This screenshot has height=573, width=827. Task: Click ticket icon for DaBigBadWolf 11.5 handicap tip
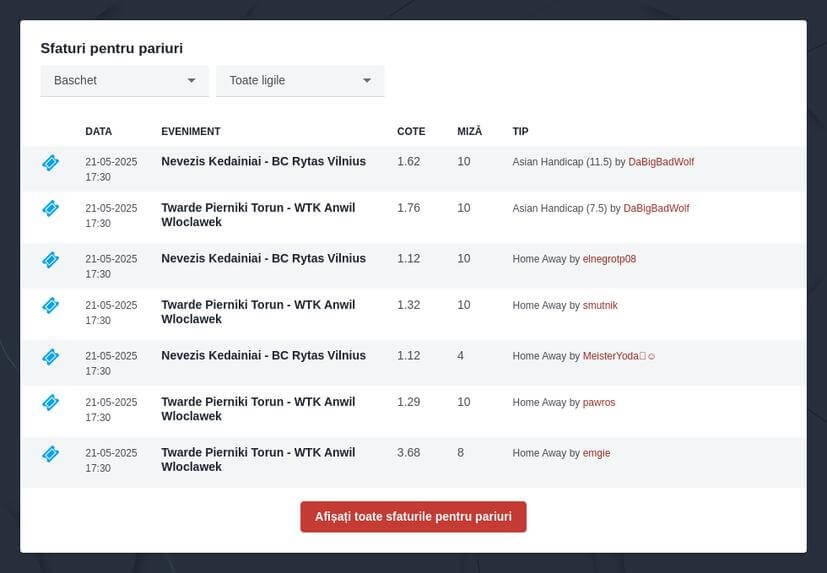51,163
